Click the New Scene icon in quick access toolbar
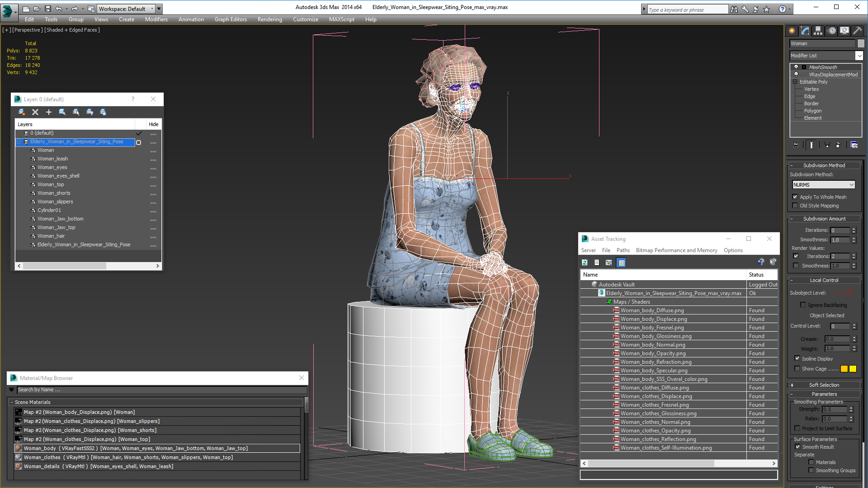 [x=26, y=9]
